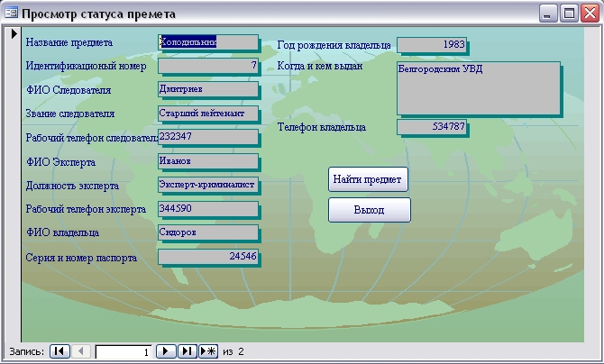Click the Серия и номер паспорта label
This screenshot has height=364, width=604.
pos(81,258)
